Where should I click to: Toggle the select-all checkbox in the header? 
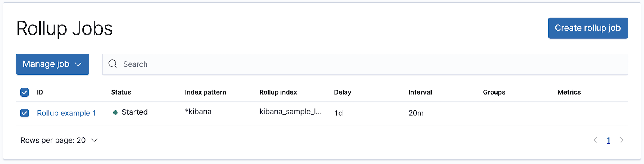click(24, 92)
